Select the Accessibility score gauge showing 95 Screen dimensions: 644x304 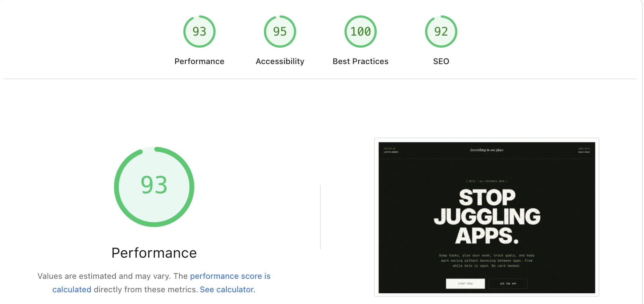(280, 32)
